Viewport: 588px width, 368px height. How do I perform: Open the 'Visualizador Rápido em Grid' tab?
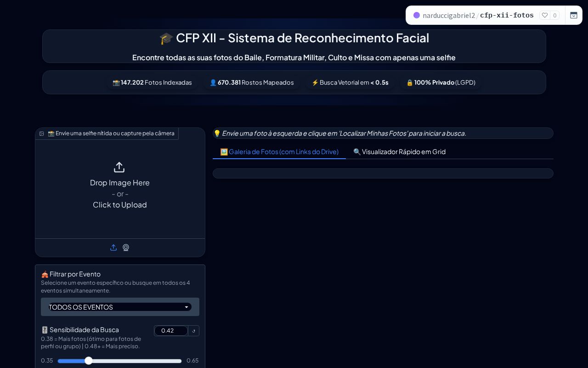pyautogui.click(x=399, y=152)
